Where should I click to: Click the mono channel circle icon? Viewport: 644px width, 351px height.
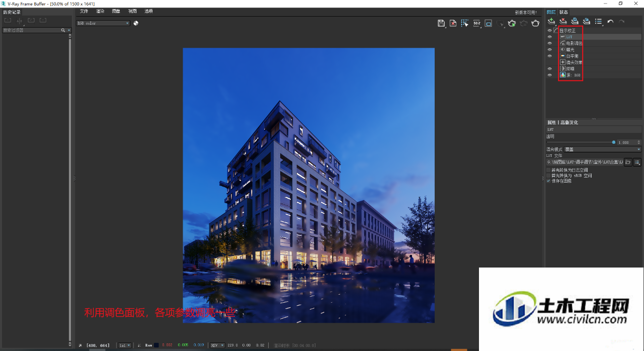click(x=136, y=23)
